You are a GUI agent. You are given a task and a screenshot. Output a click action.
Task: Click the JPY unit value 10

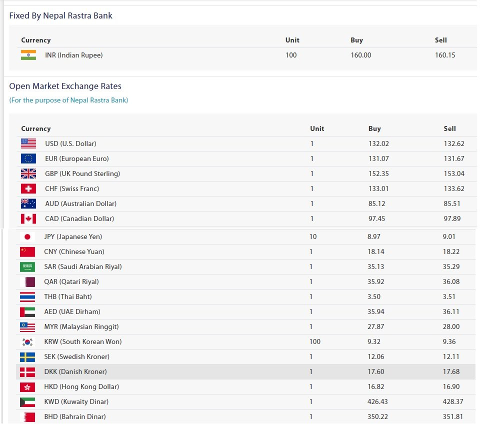pos(313,237)
